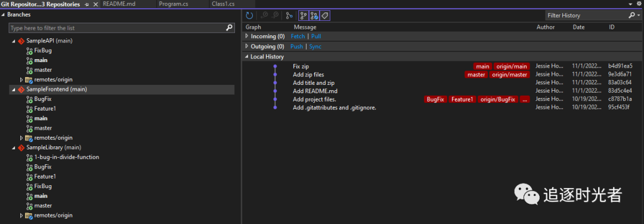Viewport: 644px width, 224px height.
Task: Toggle show remote branches
Action: [x=314, y=16]
